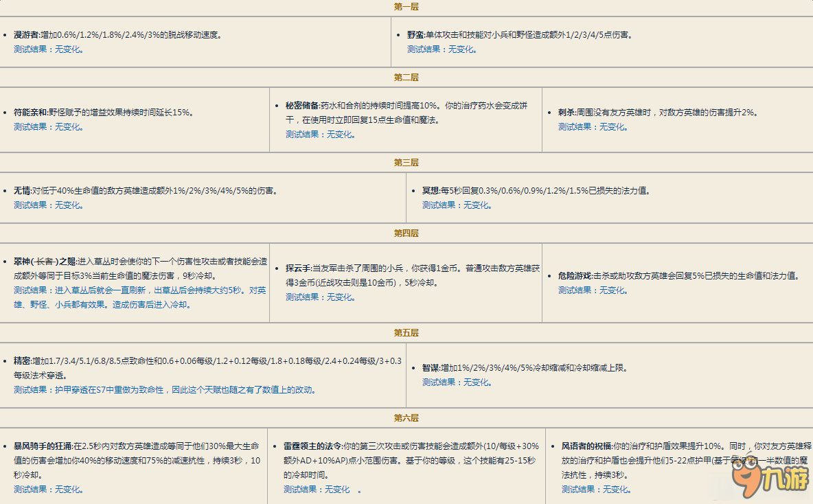Image resolution: width=813 pixels, height=504 pixels.
Task: Select the bold talent name 刺杀
Action: (x=566, y=112)
